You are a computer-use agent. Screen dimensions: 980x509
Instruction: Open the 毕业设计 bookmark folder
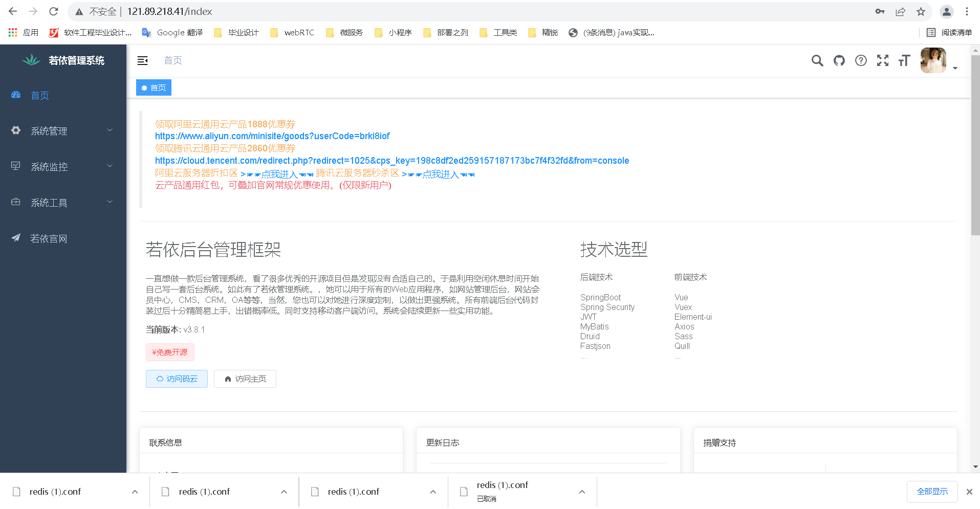pyautogui.click(x=236, y=32)
